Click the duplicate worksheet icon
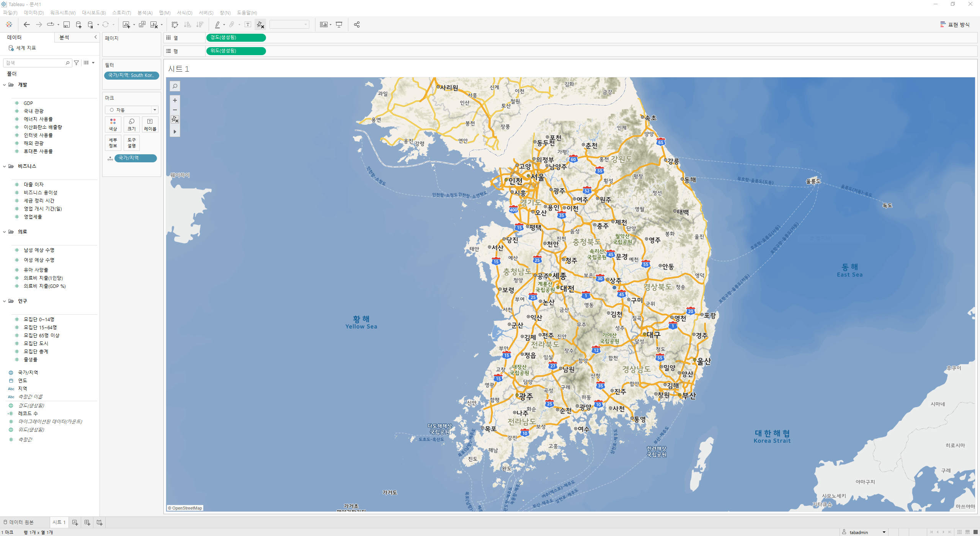This screenshot has width=980, height=536. click(142, 25)
